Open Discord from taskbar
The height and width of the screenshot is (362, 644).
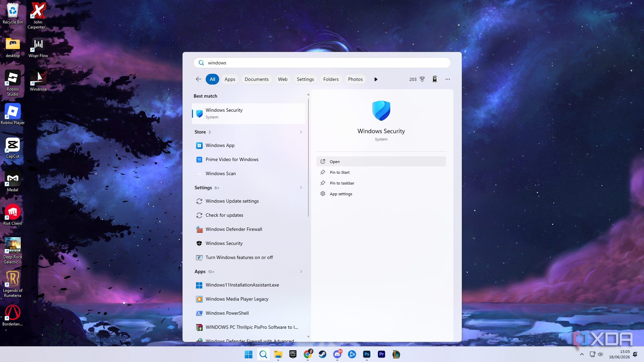337,354
